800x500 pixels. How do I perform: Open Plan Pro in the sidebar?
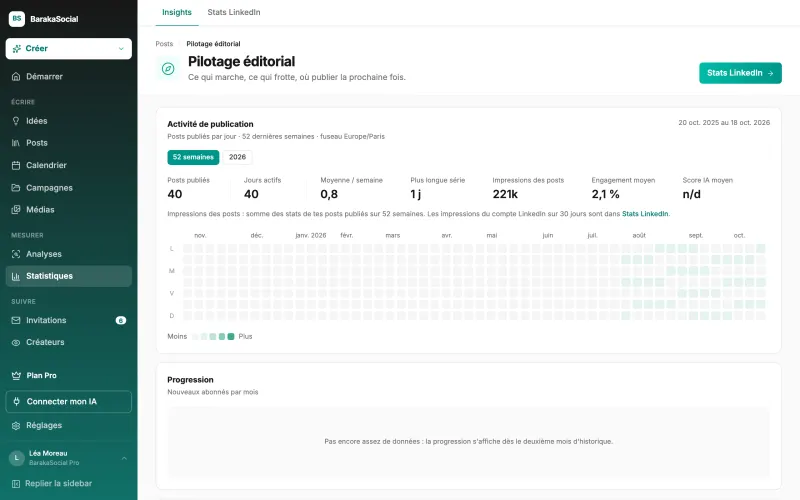[x=68, y=376]
